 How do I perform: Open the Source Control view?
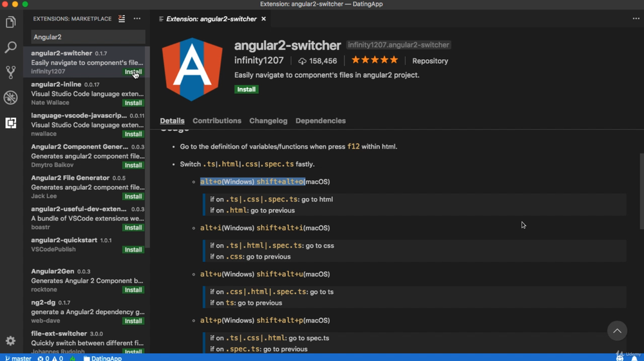coord(10,72)
